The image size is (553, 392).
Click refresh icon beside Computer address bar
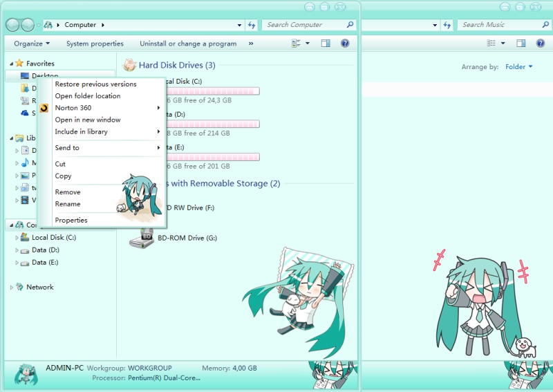pos(251,25)
